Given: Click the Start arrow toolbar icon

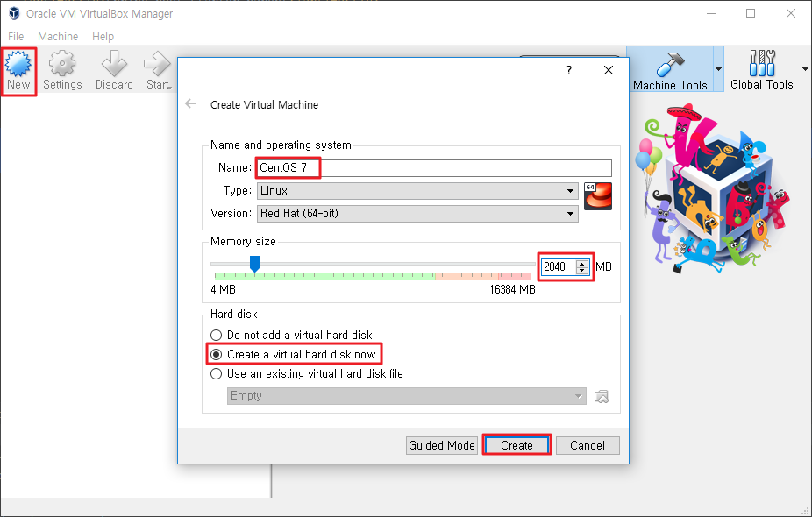Looking at the screenshot, I should coord(158,71).
